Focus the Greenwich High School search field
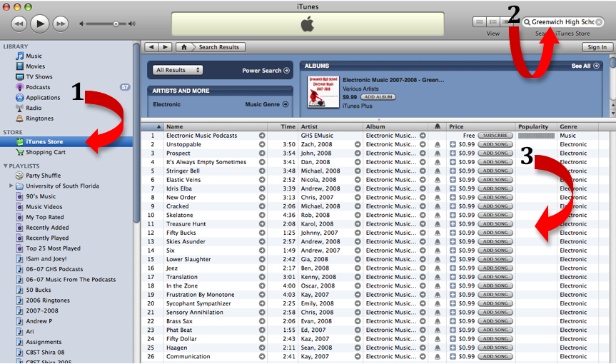 tap(562, 22)
